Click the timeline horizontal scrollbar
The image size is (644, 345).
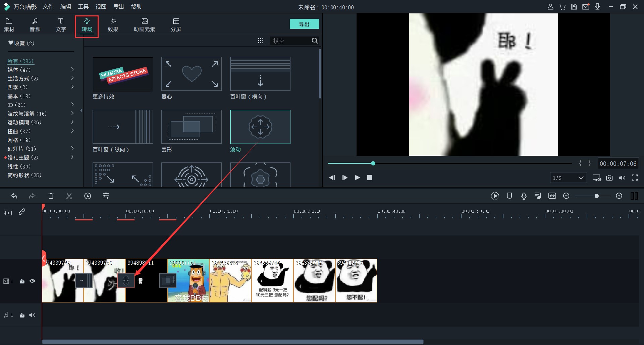tap(233, 342)
